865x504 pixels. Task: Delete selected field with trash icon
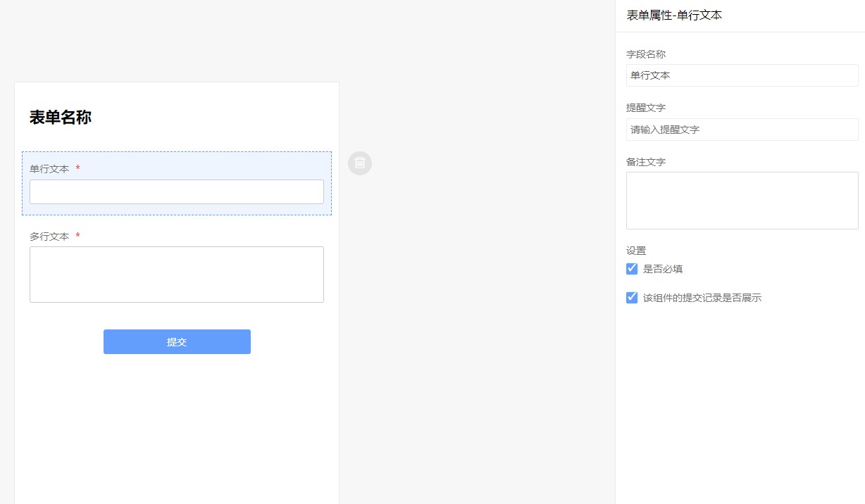(x=360, y=163)
